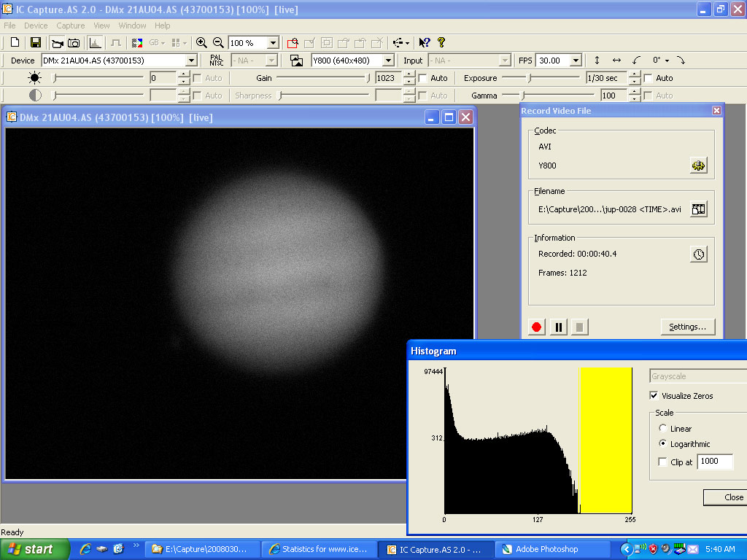747x560 pixels.
Task: Pause the video recording
Action: pos(558,327)
